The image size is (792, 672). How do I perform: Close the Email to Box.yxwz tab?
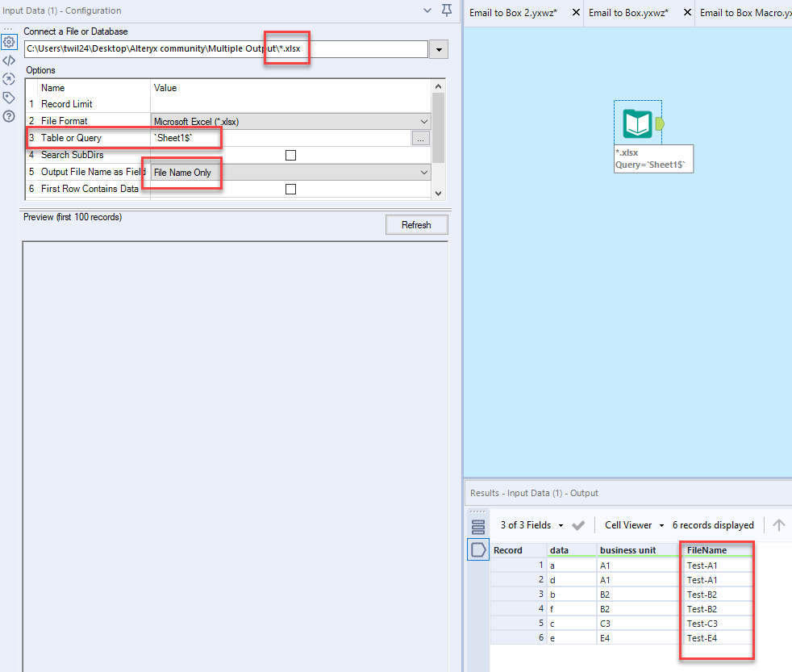(687, 13)
